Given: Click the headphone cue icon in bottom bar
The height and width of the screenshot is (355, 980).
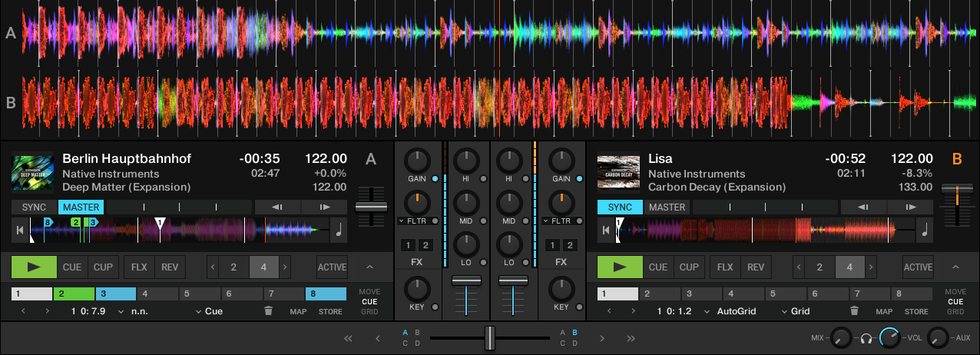Looking at the screenshot, I should pos(866,338).
